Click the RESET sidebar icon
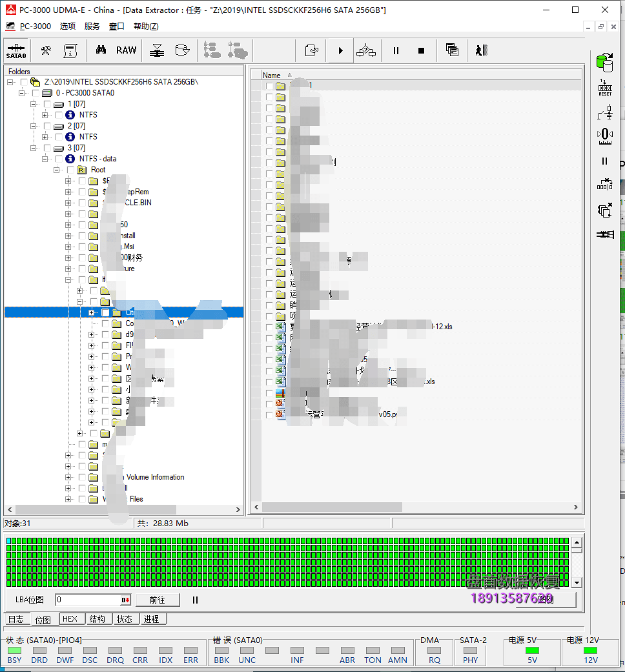 click(x=605, y=87)
